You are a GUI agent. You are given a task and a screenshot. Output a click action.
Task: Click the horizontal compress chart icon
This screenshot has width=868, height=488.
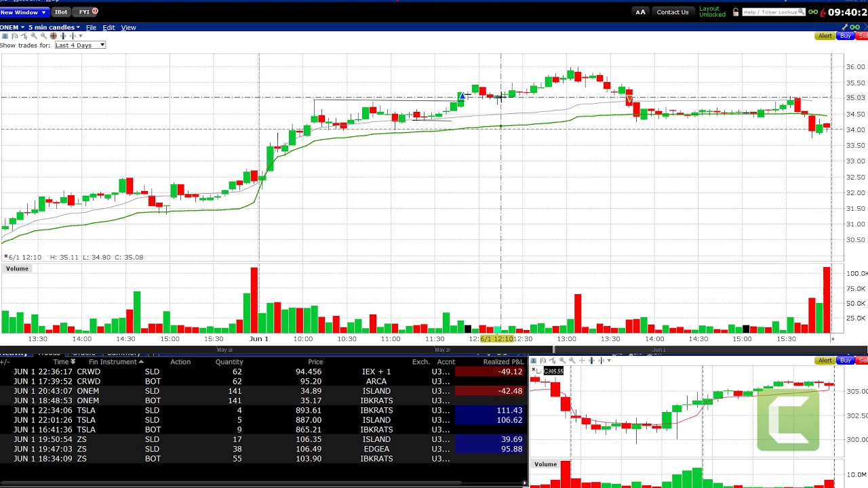pyautogui.click(x=73, y=36)
